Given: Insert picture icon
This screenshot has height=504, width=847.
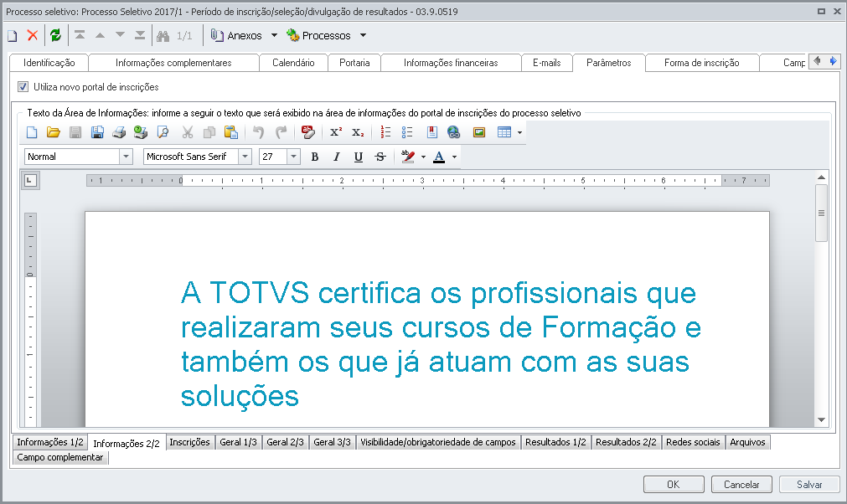Looking at the screenshot, I should [479, 132].
